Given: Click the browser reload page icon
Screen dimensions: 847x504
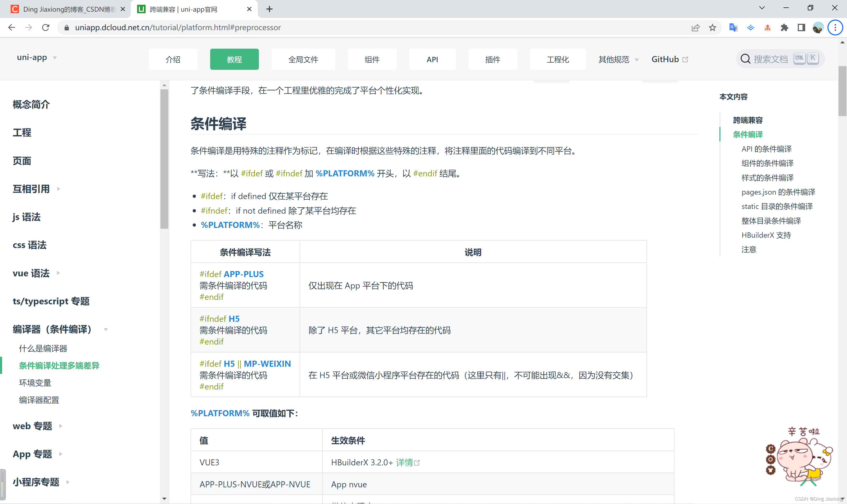Looking at the screenshot, I should point(46,28).
